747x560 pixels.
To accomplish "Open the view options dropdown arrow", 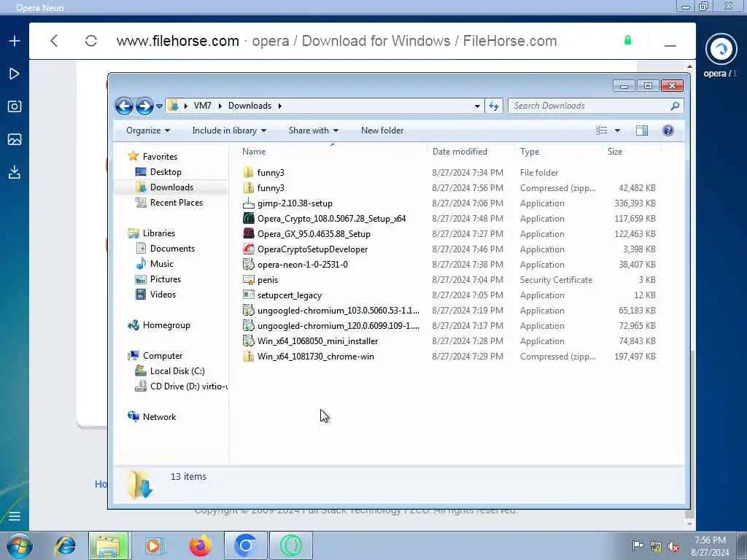I will (x=617, y=131).
